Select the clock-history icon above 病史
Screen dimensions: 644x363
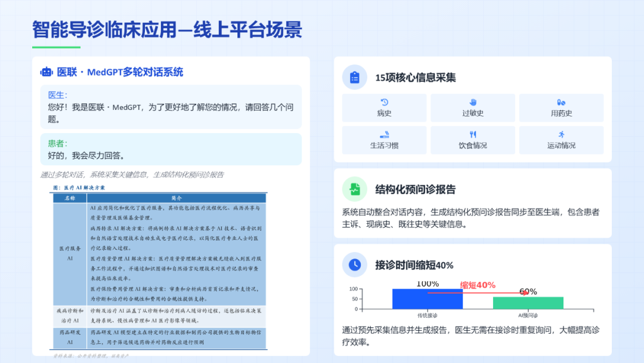pyautogui.click(x=384, y=103)
